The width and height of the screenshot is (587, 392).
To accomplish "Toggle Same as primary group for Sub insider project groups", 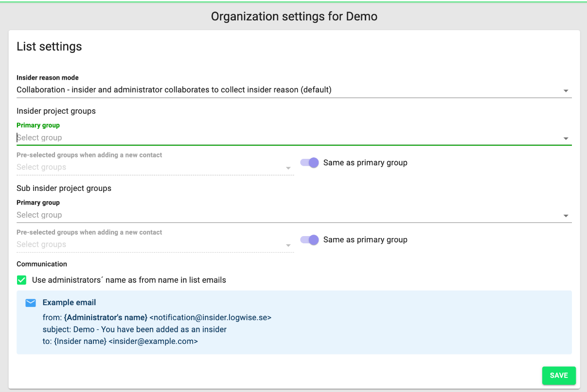I will [x=309, y=239].
